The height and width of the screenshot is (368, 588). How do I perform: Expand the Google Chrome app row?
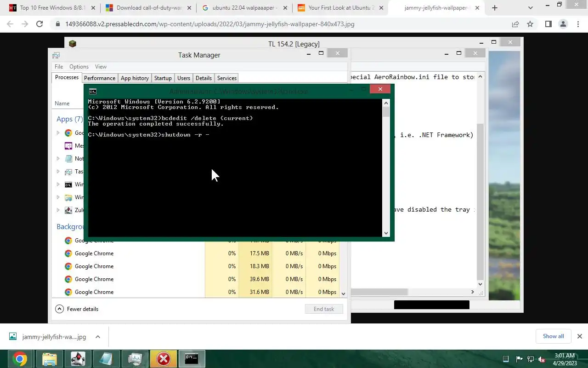click(x=58, y=133)
